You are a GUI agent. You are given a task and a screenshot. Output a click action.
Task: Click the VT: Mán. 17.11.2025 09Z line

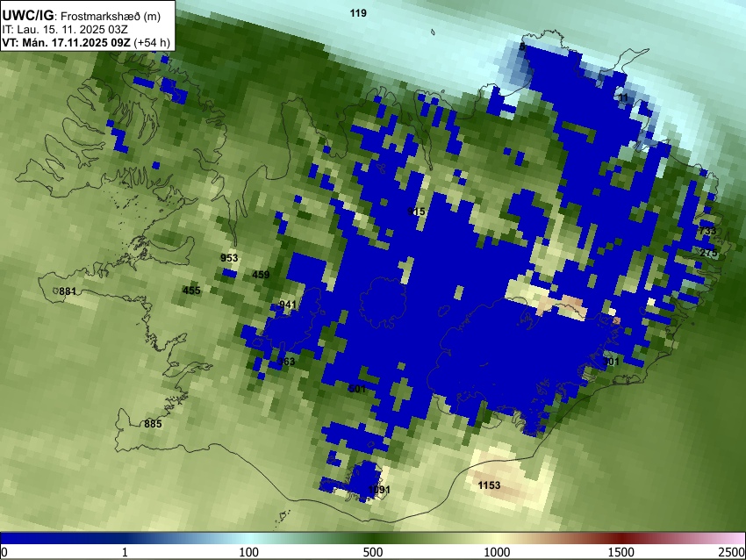[66, 42]
